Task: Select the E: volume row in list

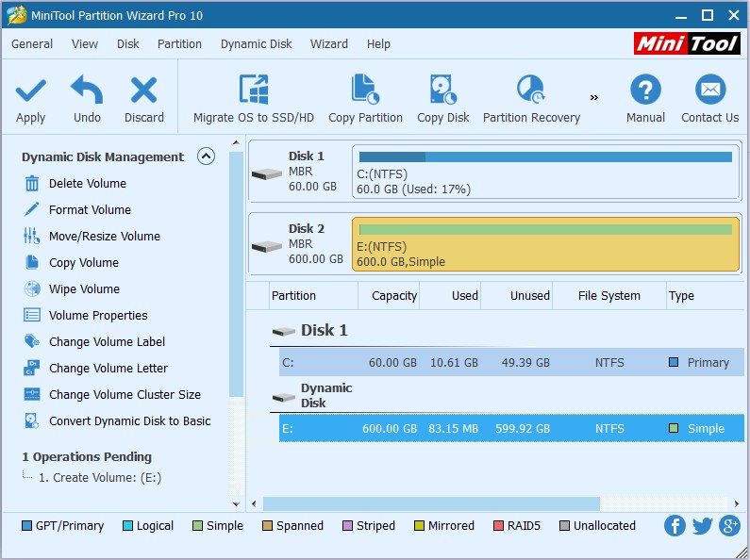Action: pos(511,429)
